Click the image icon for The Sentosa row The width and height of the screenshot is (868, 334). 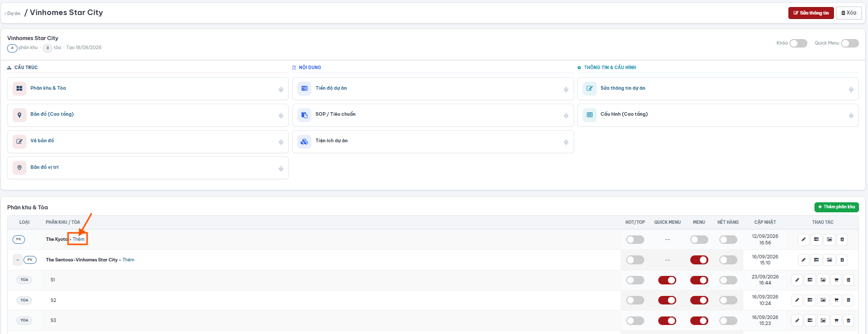(x=829, y=260)
